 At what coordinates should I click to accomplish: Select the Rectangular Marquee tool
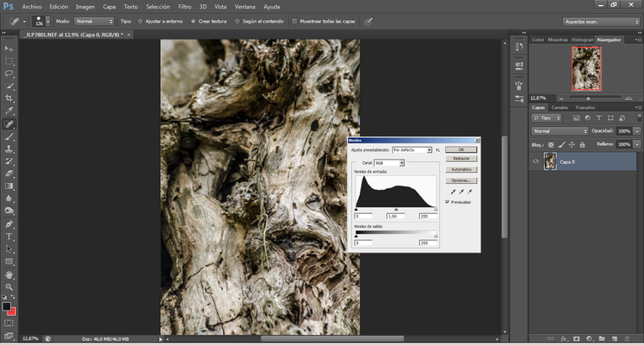[x=9, y=61]
